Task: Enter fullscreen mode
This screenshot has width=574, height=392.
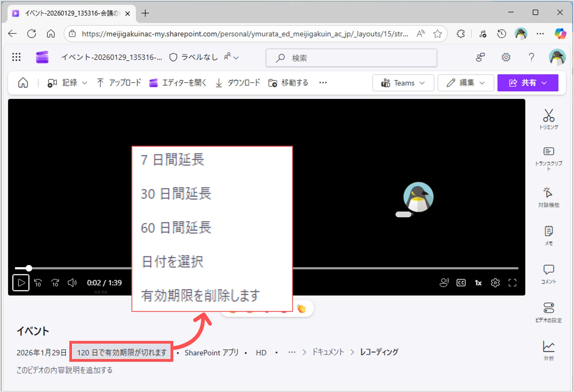Action: [x=512, y=283]
